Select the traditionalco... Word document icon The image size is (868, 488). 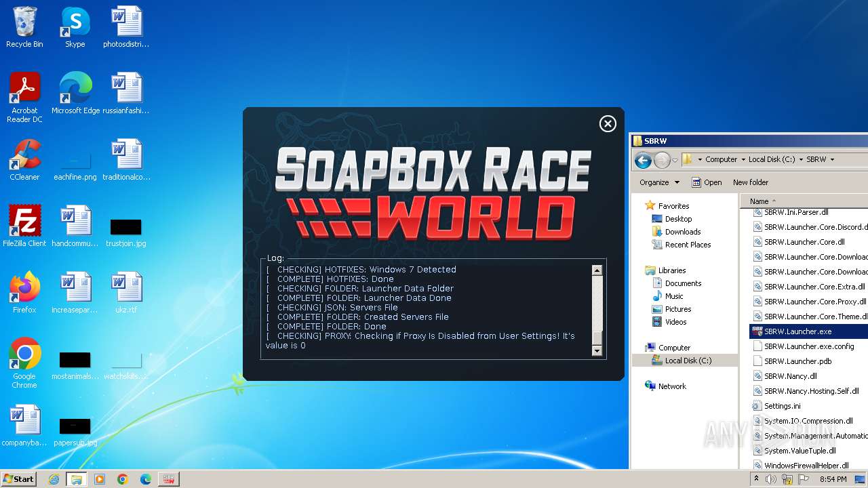click(126, 160)
